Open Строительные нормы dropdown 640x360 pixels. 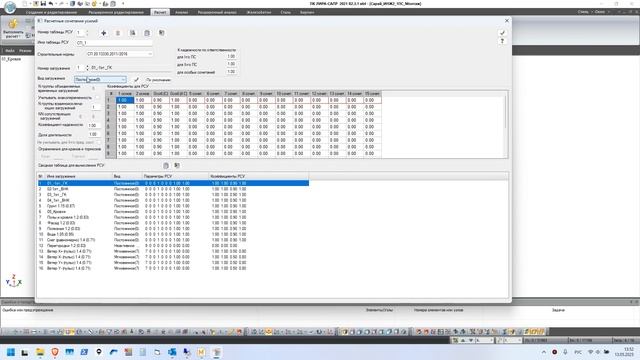[x=120, y=54]
